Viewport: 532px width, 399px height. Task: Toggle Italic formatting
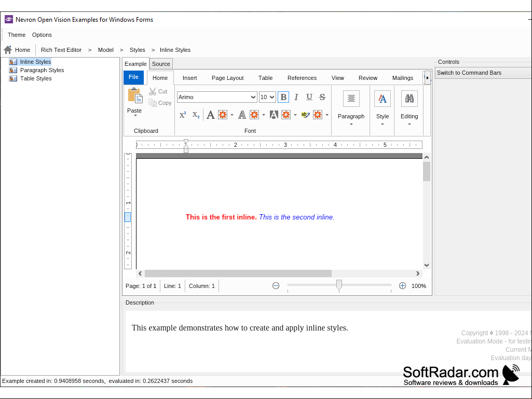(x=296, y=97)
